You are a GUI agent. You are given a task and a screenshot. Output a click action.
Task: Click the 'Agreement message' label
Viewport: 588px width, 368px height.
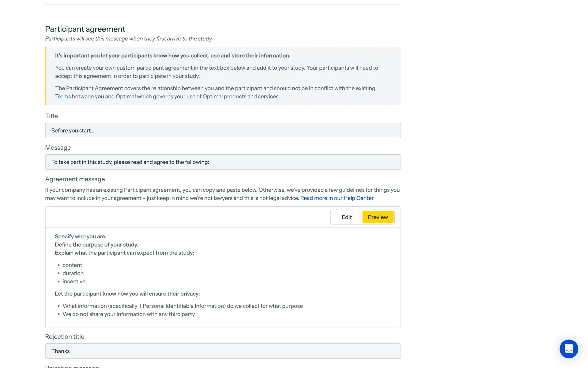75,179
